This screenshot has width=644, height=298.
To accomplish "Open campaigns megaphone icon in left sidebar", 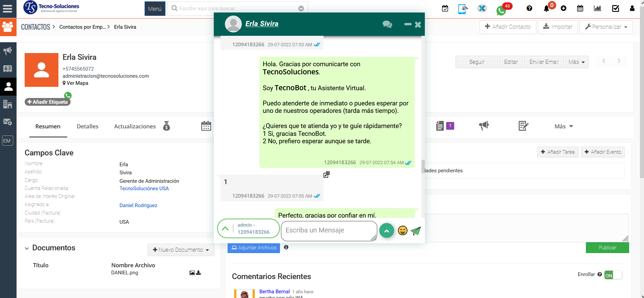I will [x=8, y=51].
